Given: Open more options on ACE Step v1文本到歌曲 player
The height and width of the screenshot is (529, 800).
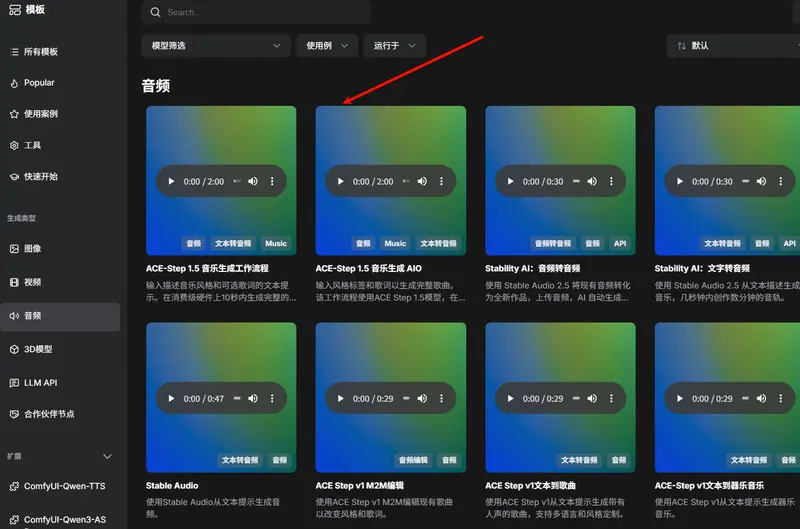Looking at the screenshot, I should click(x=611, y=398).
